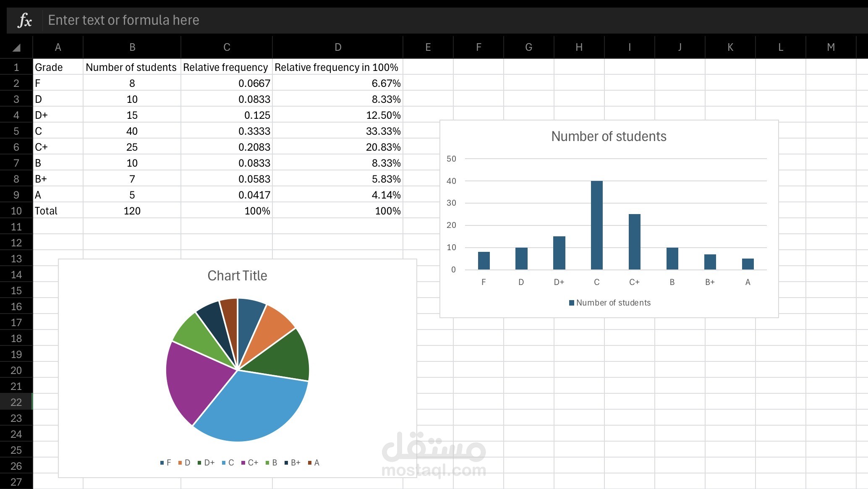
Task: Click the cell with value 12.50%
Action: coord(338,115)
